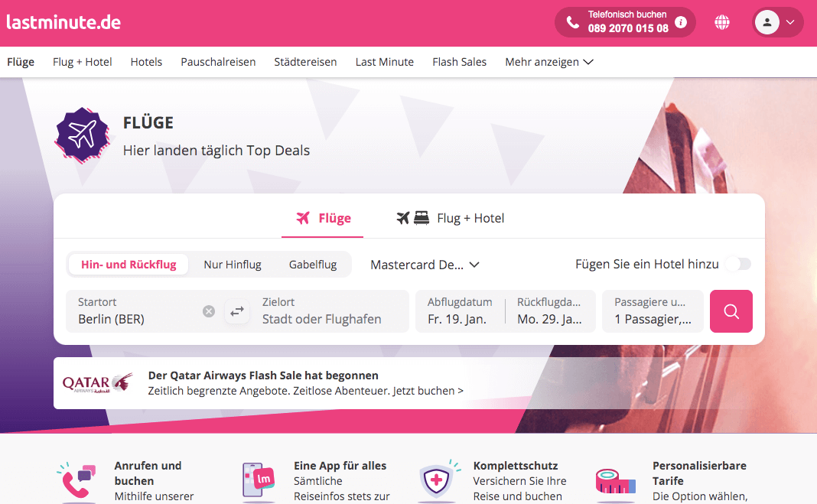This screenshot has width=817, height=504.
Task: Choose Hin- und Rückflug trip type
Action: pos(129,265)
